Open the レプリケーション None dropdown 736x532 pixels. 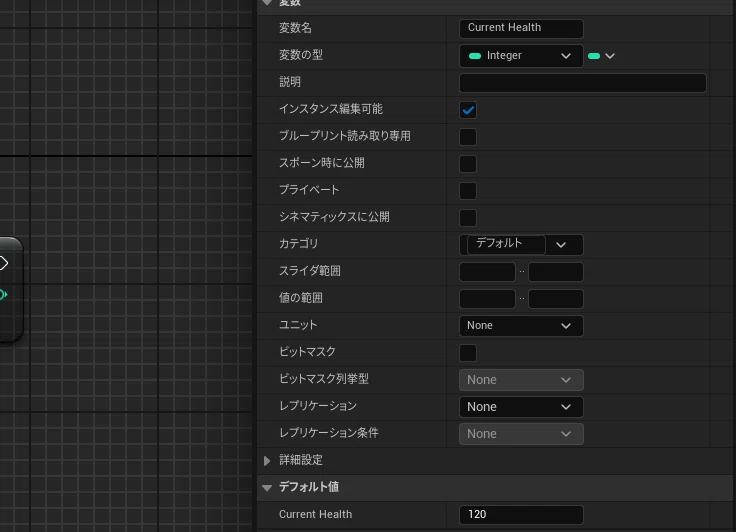521,407
